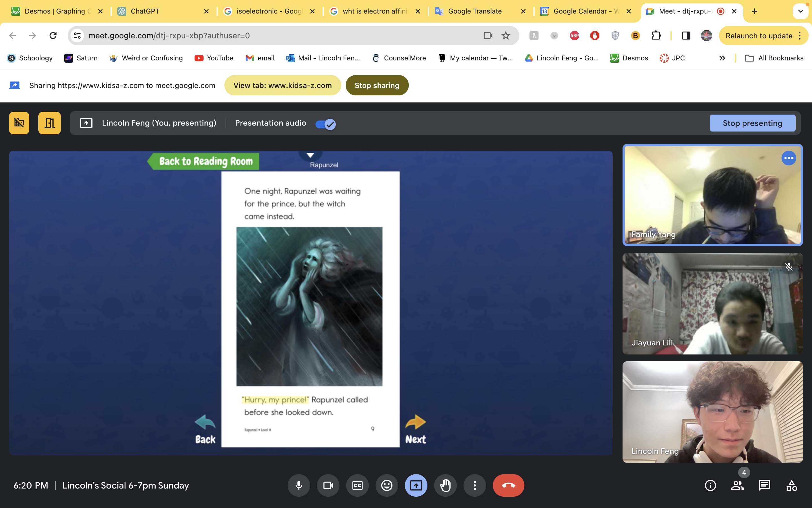
Task: Click the browser back arrow
Action: point(12,35)
